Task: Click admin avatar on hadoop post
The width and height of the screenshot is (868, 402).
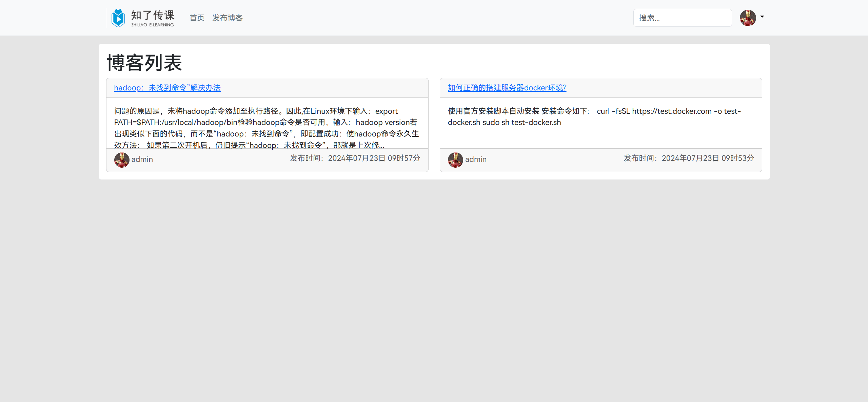Action: 122,160
